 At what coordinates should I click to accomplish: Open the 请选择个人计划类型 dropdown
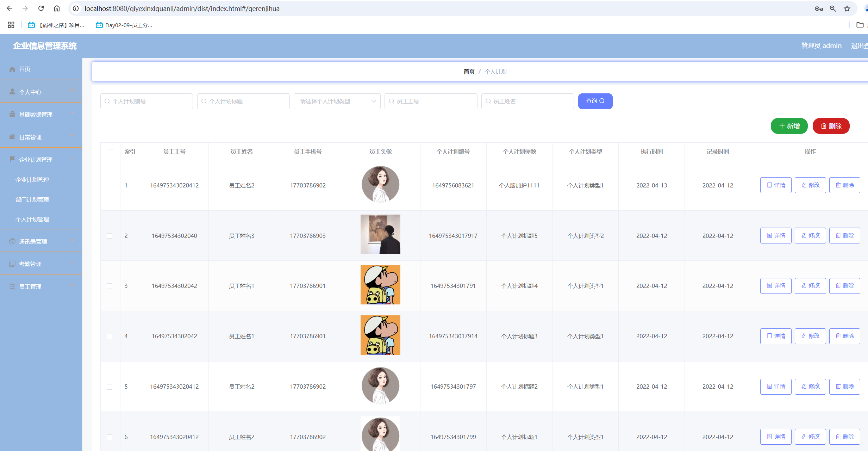337,101
